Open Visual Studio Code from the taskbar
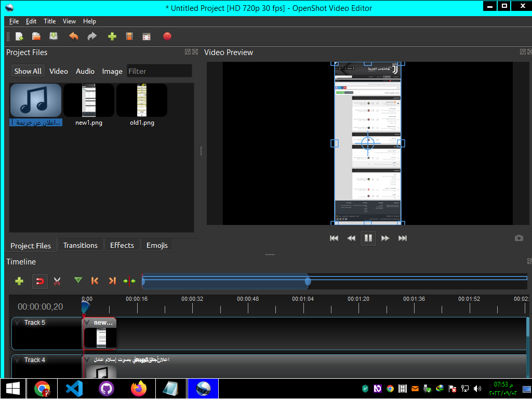Image resolution: width=532 pixels, height=399 pixels. point(74,389)
